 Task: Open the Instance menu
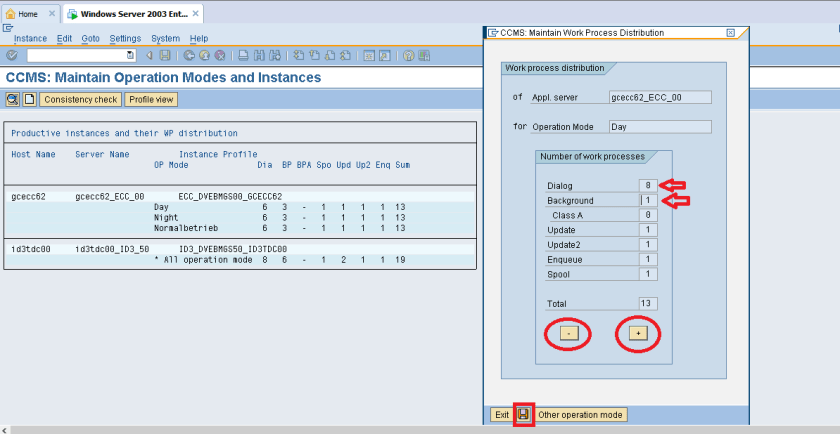(30, 38)
